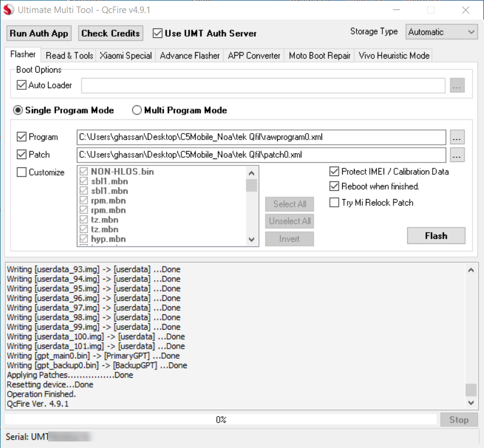The image size is (484, 448).
Task: Toggle the Patch checkbox
Action: (x=22, y=154)
